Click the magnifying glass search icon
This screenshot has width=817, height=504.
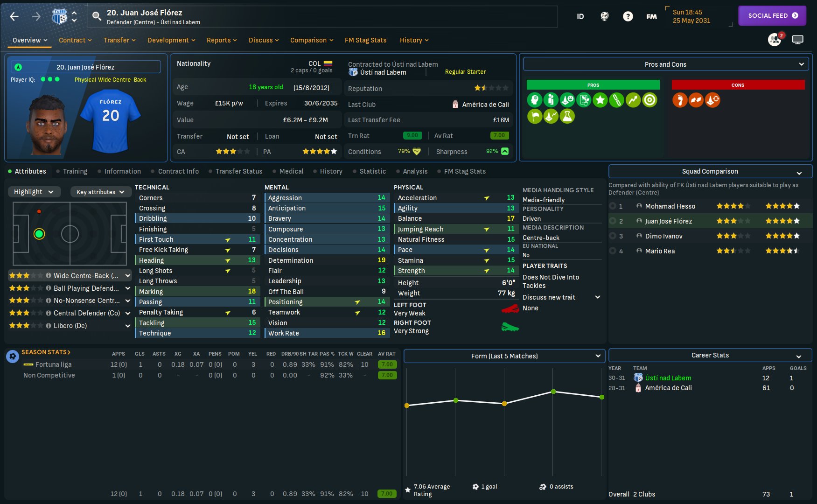pos(97,17)
